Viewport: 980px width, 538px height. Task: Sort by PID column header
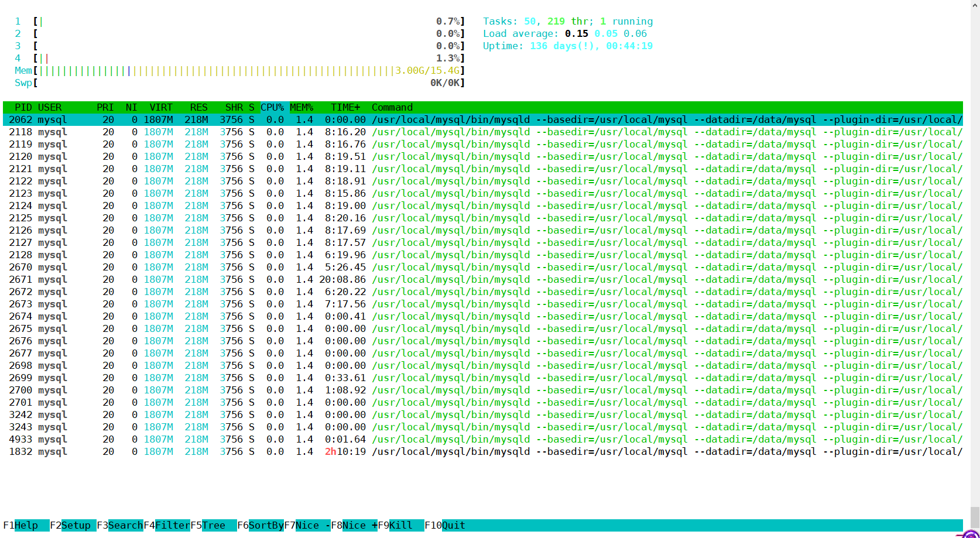[x=23, y=107]
